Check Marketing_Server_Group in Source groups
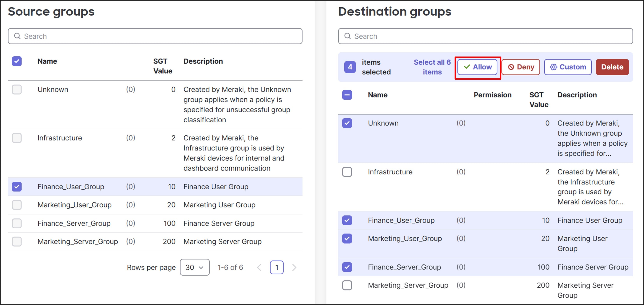Screen dimensions: 644x305 coord(17,241)
